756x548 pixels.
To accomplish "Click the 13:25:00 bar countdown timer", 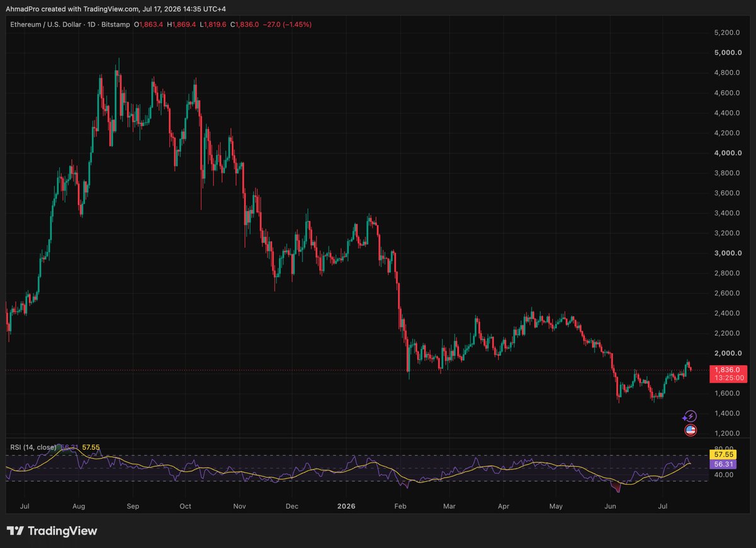I will coord(728,378).
